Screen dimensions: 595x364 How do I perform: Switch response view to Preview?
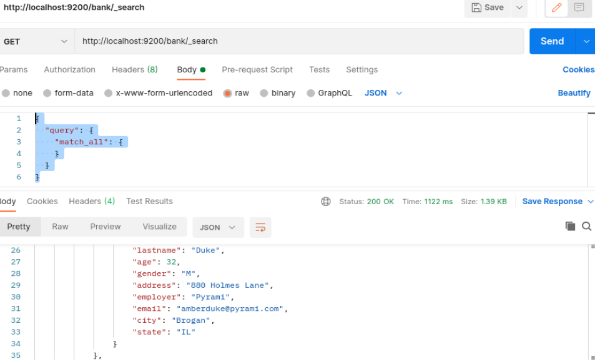pos(105,227)
